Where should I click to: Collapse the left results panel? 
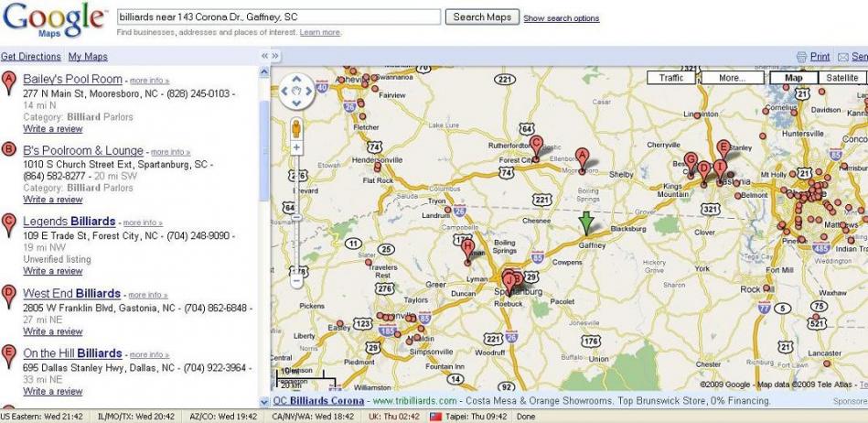264,57
